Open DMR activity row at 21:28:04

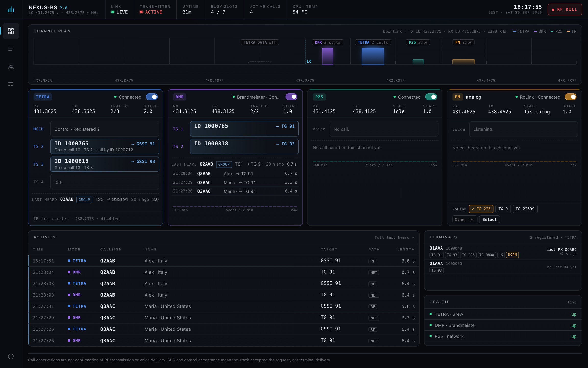pos(224,272)
